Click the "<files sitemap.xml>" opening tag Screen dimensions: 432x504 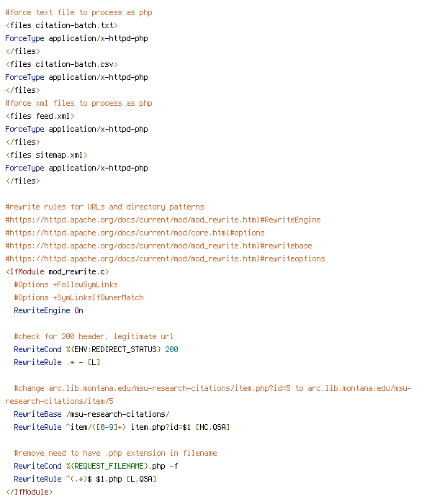click(x=47, y=155)
